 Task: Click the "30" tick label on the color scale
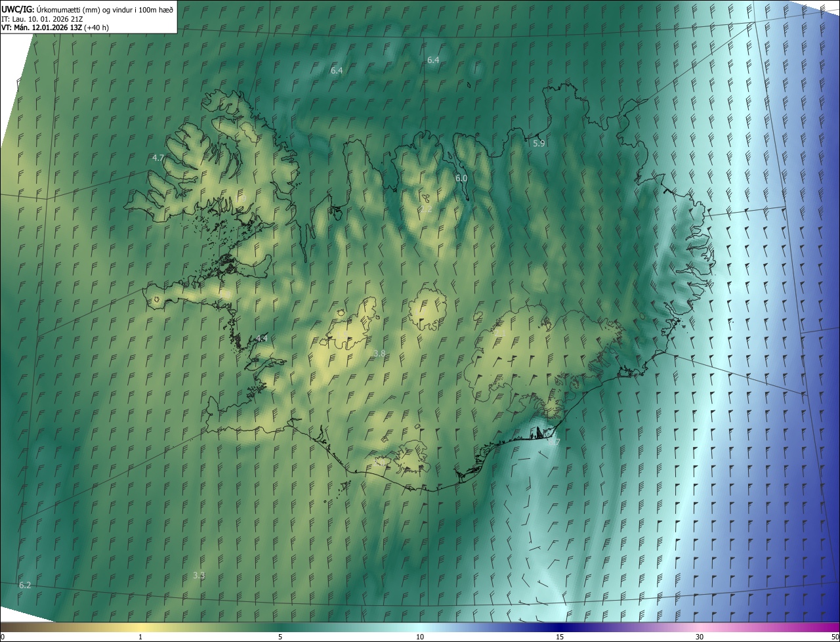pyautogui.click(x=700, y=637)
